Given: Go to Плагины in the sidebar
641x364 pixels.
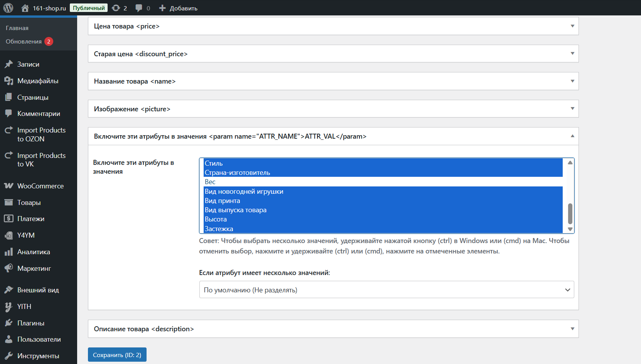Looking at the screenshot, I should click(30, 323).
